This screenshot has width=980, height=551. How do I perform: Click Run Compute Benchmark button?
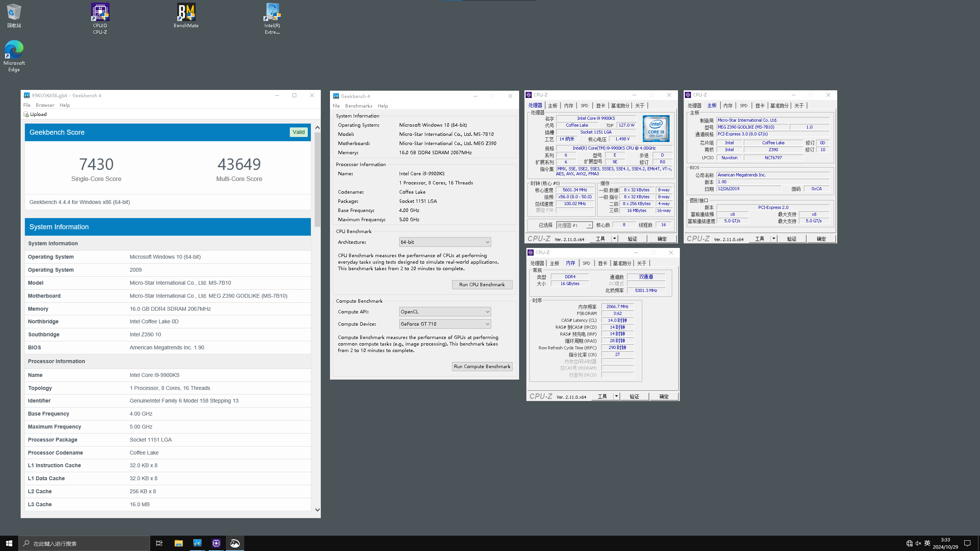[482, 367]
